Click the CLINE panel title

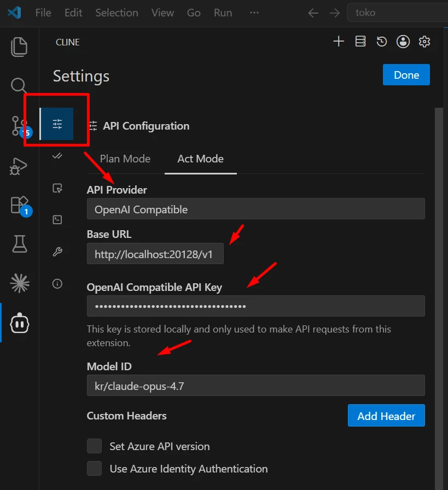67,42
